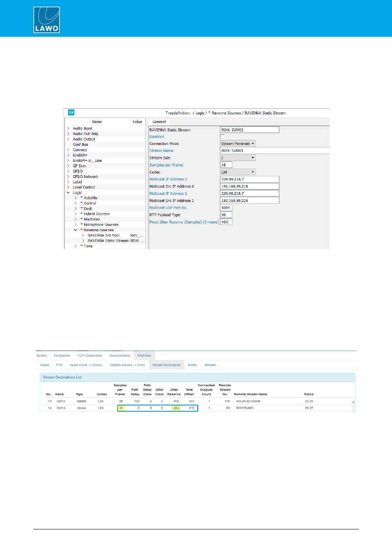Collapse the Ravenna Sources node
Image resolution: width=392 pixels, height=555 pixels.
(x=76, y=230)
